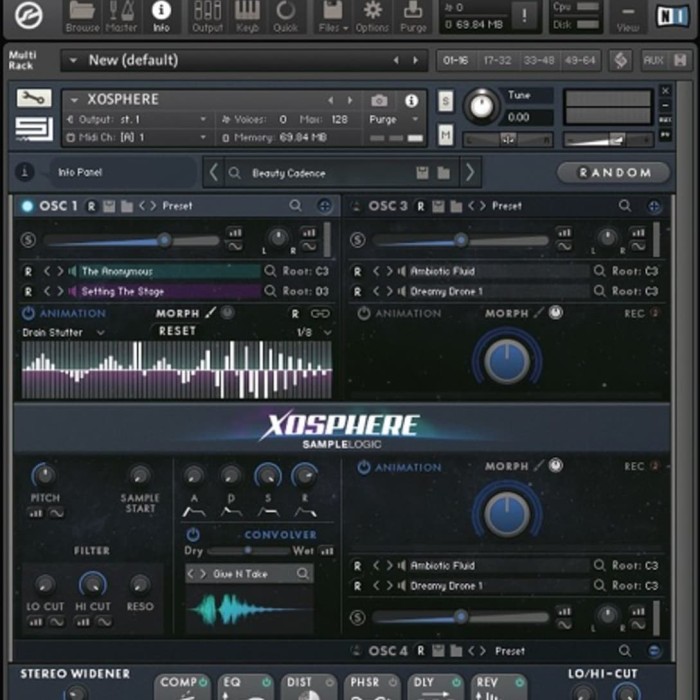Click the OSC 3 volume slider
Image resolution: width=700 pixels, height=700 pixels.
click(x=462, y=241)
